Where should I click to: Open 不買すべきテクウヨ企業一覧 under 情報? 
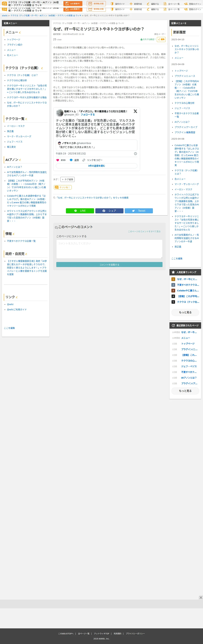[x=21, y=241]
